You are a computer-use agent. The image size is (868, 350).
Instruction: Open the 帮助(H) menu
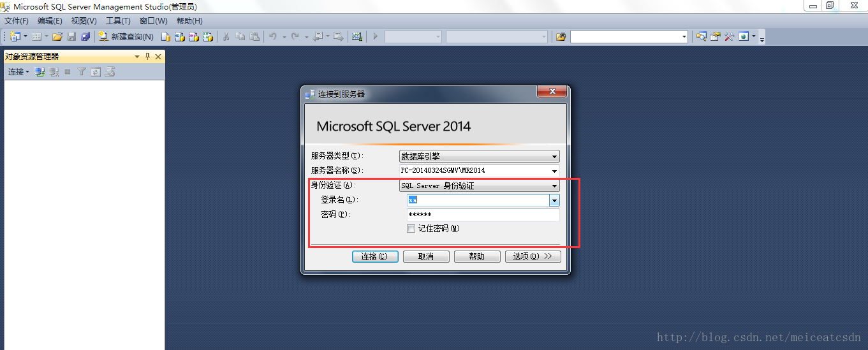pyautogui.click(x=189, y=21)
